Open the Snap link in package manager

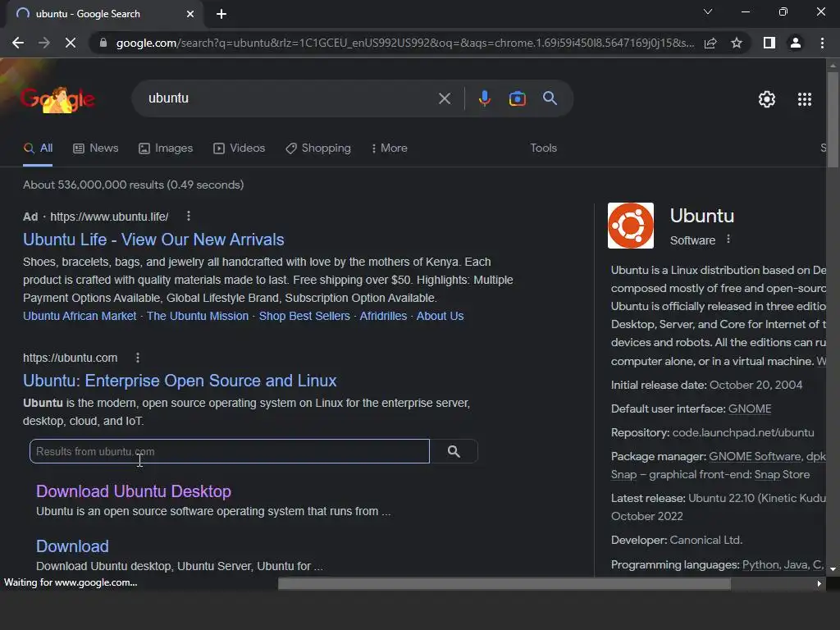click(623, 475)
